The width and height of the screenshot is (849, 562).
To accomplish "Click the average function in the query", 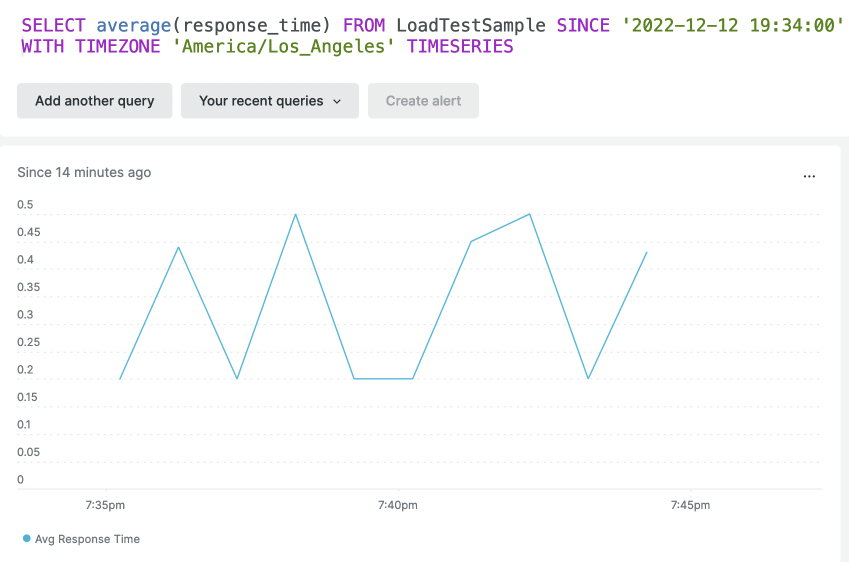I will (134, 25).
